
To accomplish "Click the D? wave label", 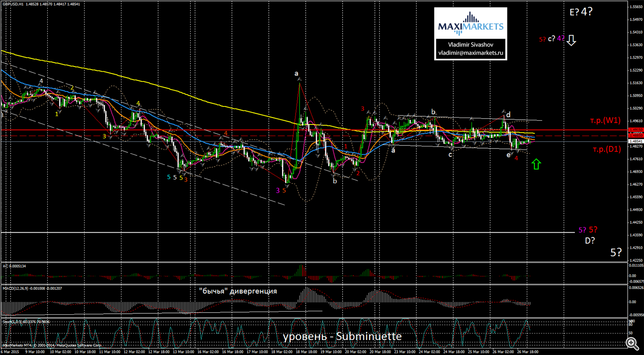I will [590, 241].
